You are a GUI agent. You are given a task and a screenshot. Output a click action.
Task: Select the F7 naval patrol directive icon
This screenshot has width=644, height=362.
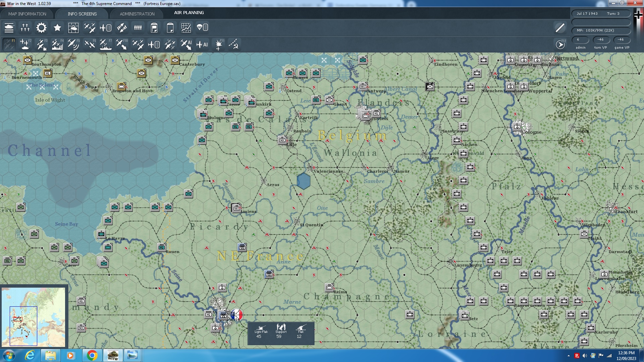point(106,44)
